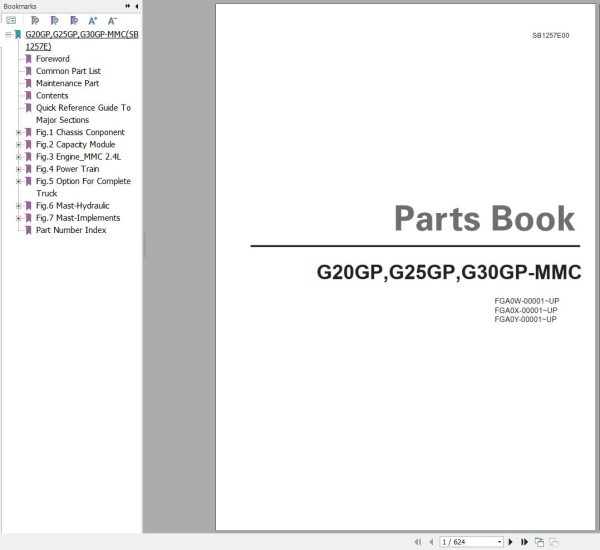Decrease bookmark text size with A- icon
The image size is (600, 550).
pyautogui.click(x=112, y=20)
